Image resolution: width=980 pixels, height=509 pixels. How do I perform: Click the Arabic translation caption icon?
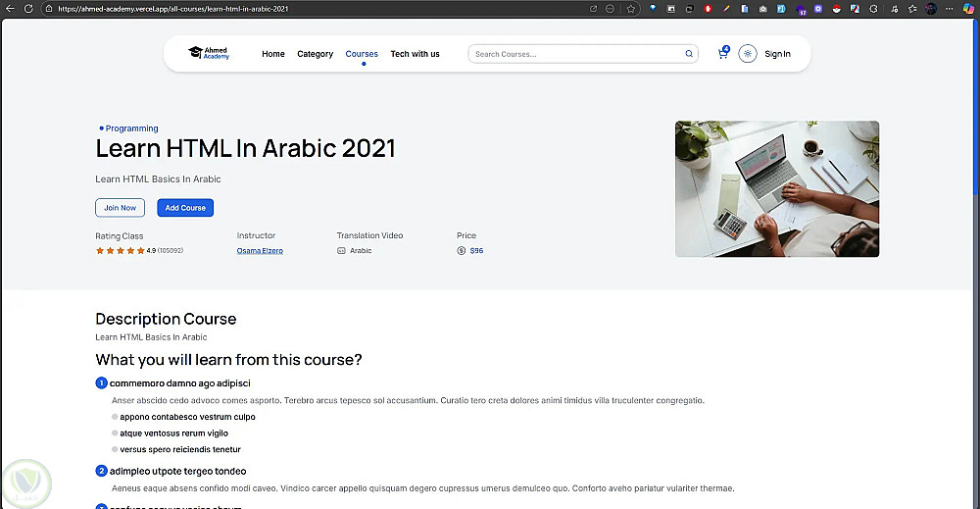[341, 251]
